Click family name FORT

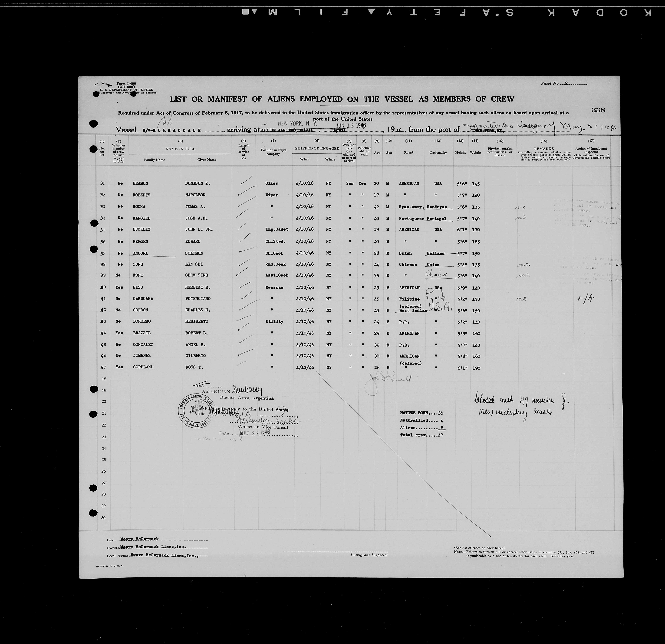tap(138, 275)
